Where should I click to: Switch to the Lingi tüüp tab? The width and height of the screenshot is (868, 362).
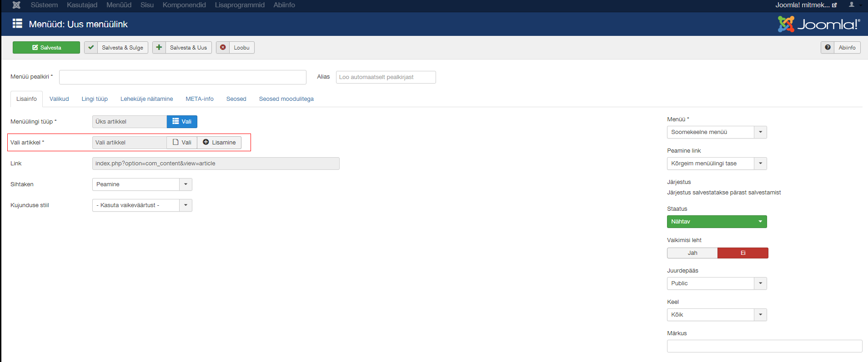click(x=95, y=99)
